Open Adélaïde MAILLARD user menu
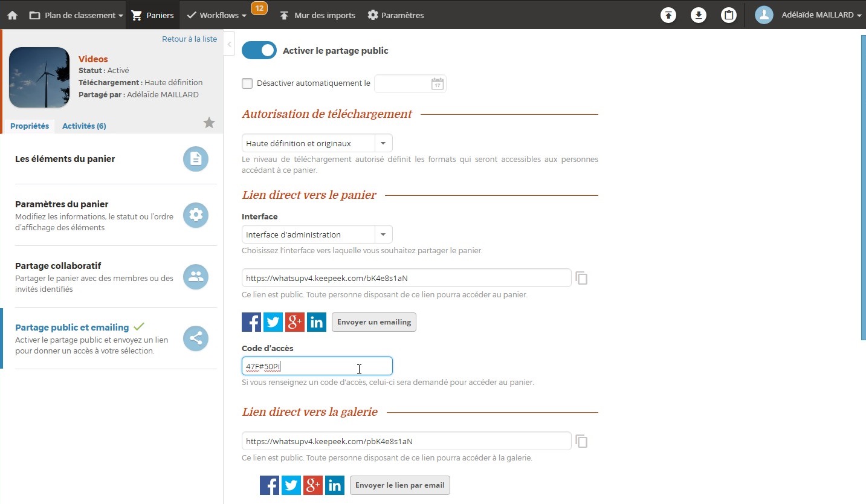 point(821,15)
